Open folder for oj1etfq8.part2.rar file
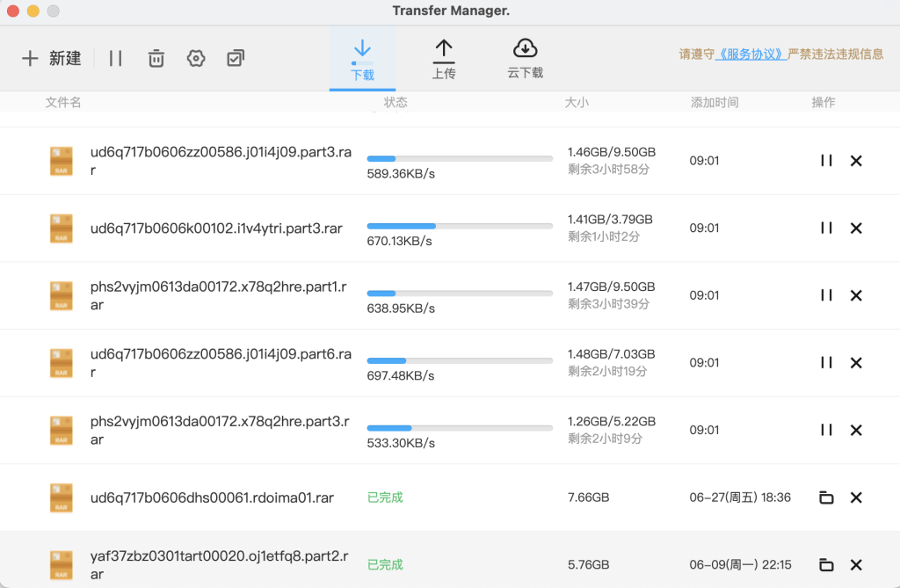 click(x=826, y=565)
